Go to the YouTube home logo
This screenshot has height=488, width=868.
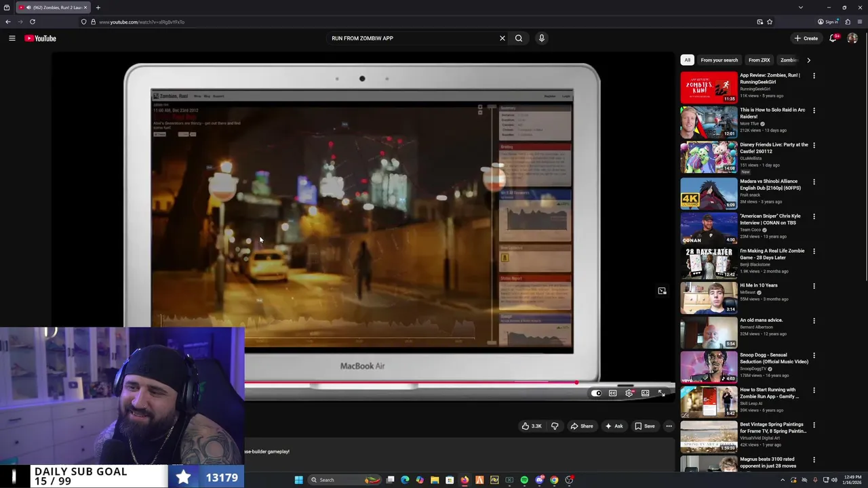pyautogui.click(x=40, y=38)
